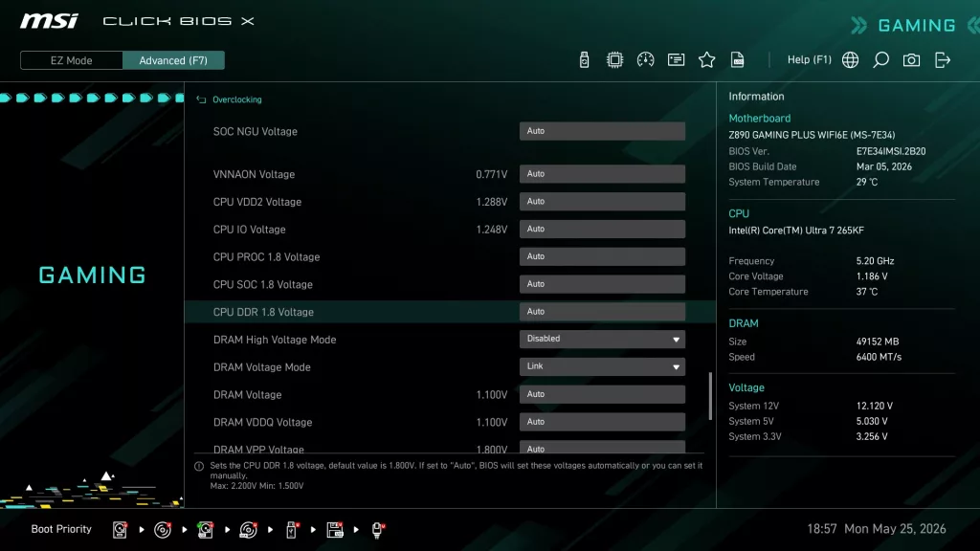The width and height of the screenshot is (980, 551).
Task: Select network cable boot device icon
Action: pos(377,530)
